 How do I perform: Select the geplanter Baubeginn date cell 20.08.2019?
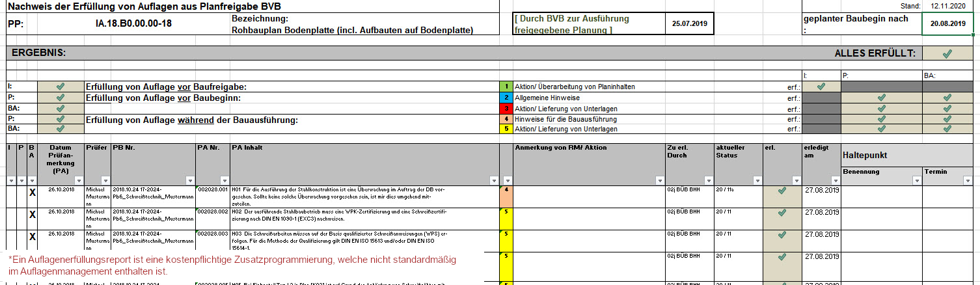pos(947,23)
